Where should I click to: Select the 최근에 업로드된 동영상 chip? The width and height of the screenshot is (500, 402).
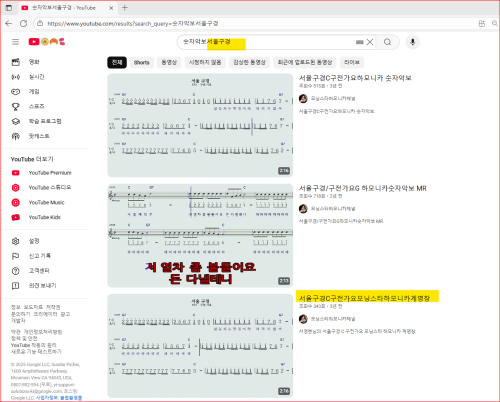click(x=305, y=62)
